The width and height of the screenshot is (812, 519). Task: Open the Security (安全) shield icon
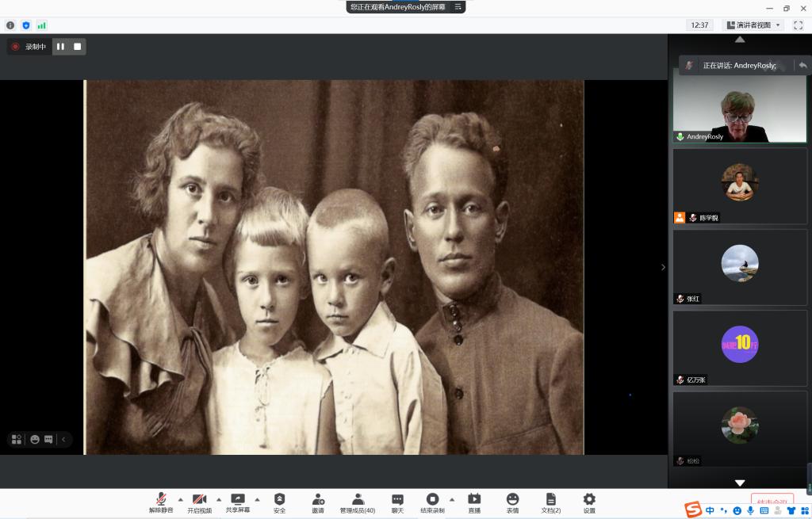279,502
